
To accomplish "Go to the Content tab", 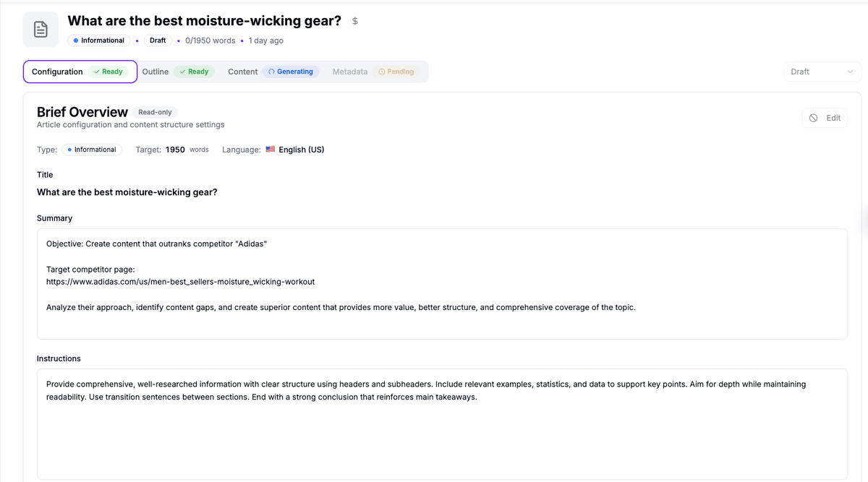I will 242,72.
